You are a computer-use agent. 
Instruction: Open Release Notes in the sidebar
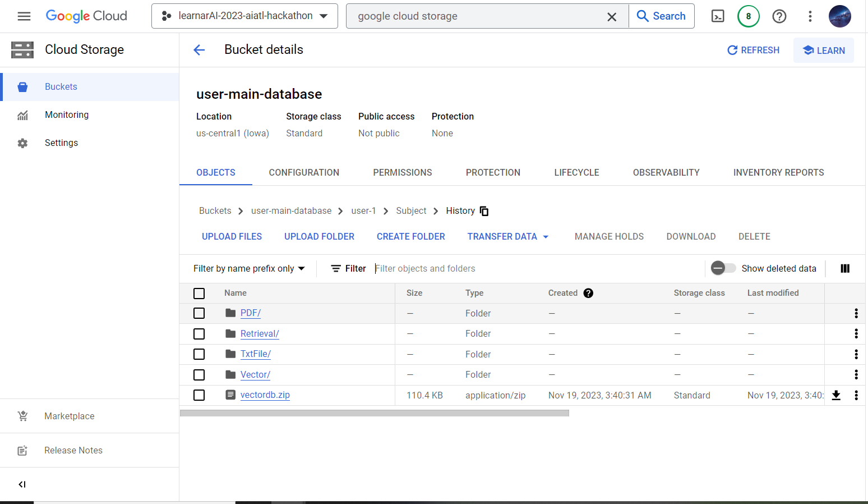pyautogui.click(x=90, y=450)
